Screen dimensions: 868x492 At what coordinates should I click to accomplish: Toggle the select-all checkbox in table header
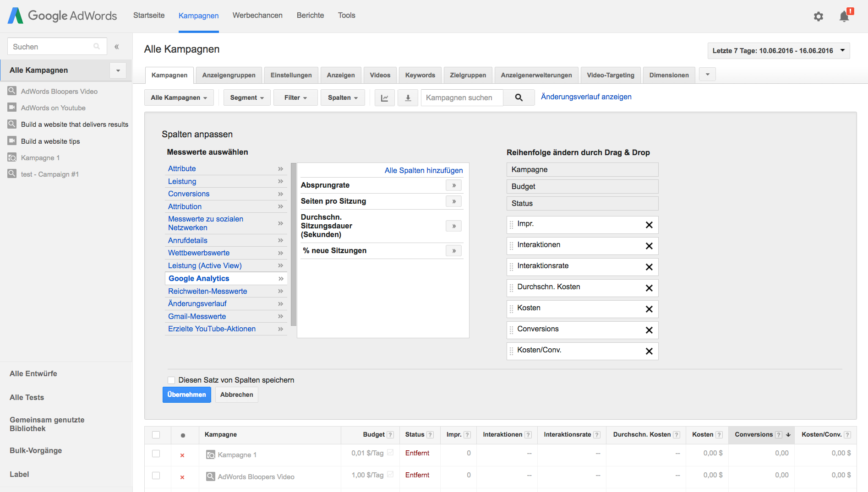156,435
